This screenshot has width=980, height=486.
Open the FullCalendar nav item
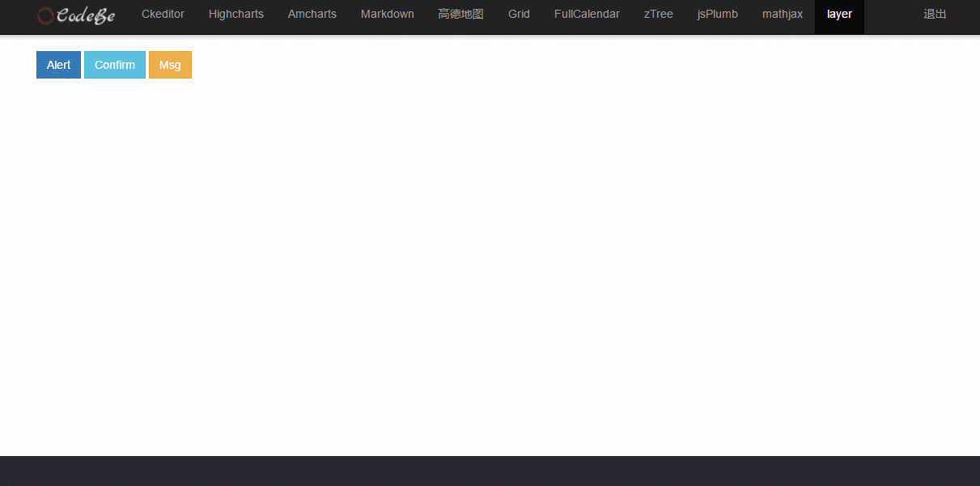(587, 15)
